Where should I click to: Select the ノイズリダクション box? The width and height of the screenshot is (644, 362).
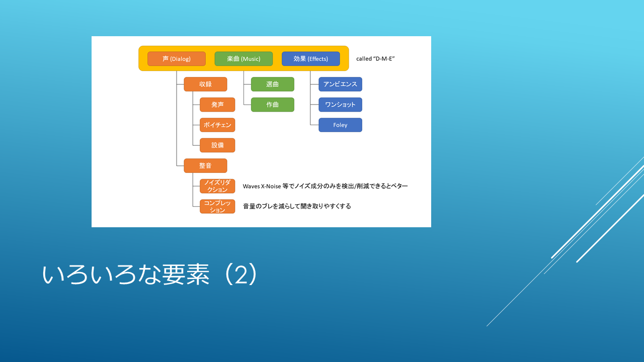[217, 186]
